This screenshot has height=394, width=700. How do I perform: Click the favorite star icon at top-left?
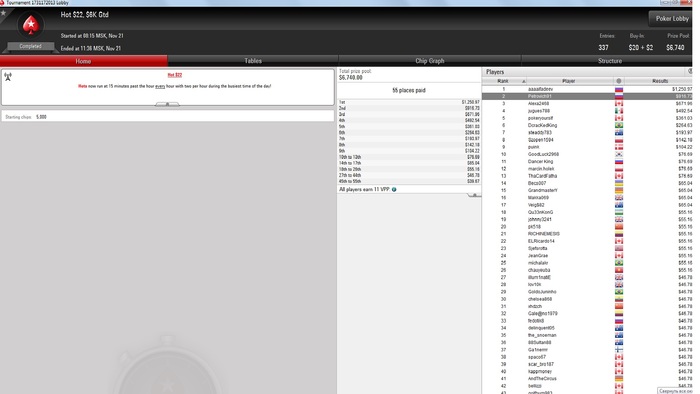(x=4, y=12)
